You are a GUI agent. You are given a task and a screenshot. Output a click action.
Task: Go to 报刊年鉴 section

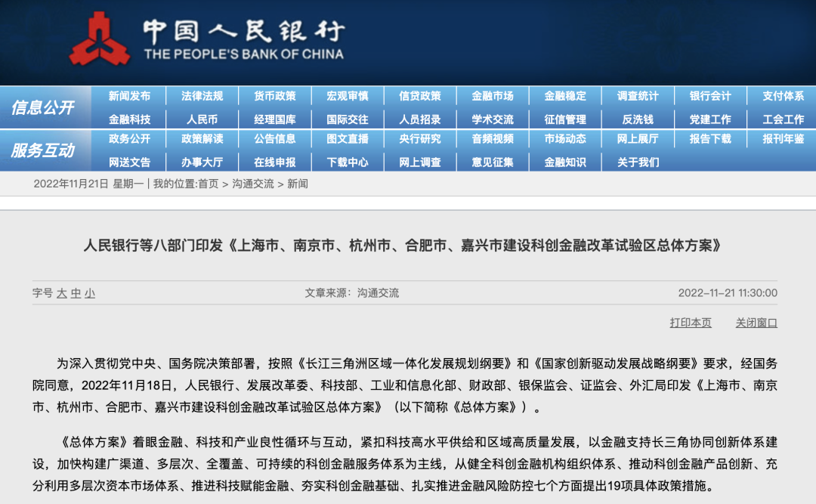click(784, 138)
